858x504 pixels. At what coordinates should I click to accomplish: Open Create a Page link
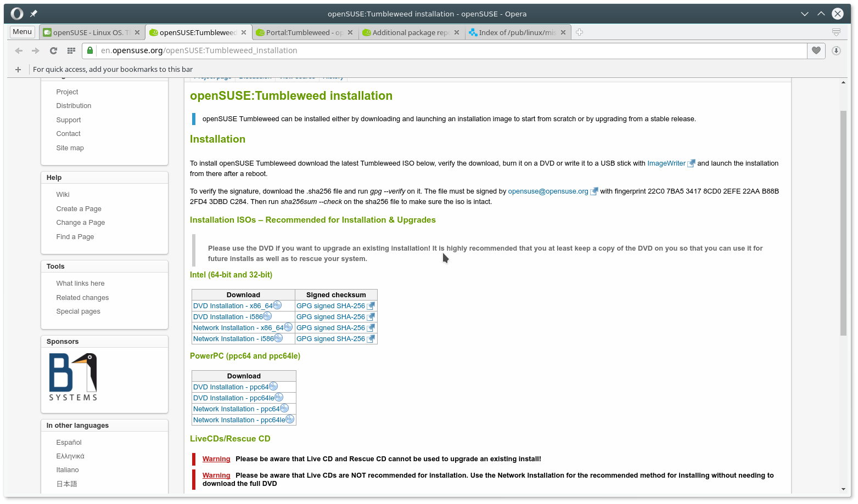[x=78, y=209]
